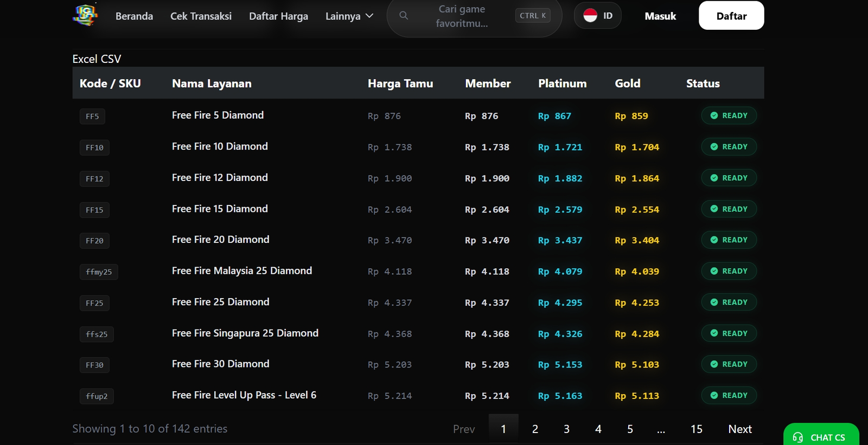Go to Cek Transaksi page
Screen dimensions: 868x445
pyautogui.click(x=201, y=16)
